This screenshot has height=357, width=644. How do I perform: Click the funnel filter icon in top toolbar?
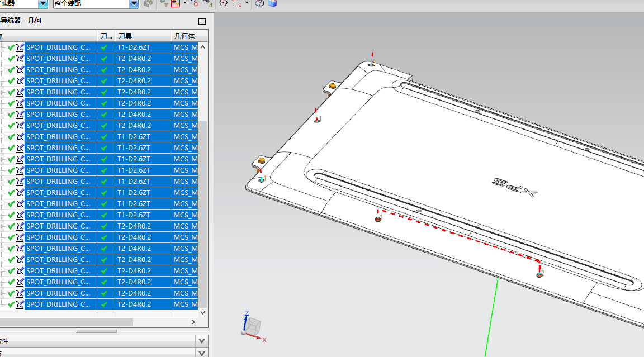tap(163, 3)
